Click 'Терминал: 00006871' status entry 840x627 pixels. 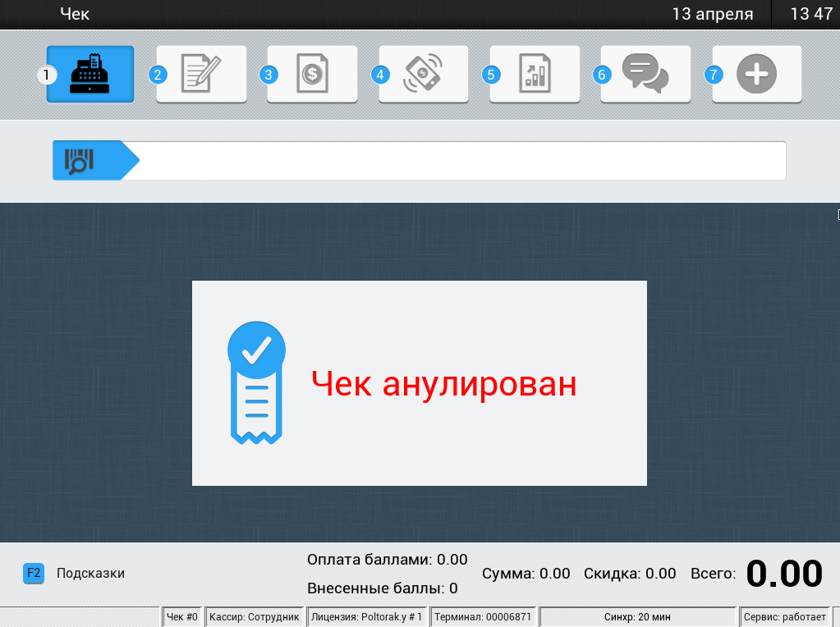coord(483,617)
